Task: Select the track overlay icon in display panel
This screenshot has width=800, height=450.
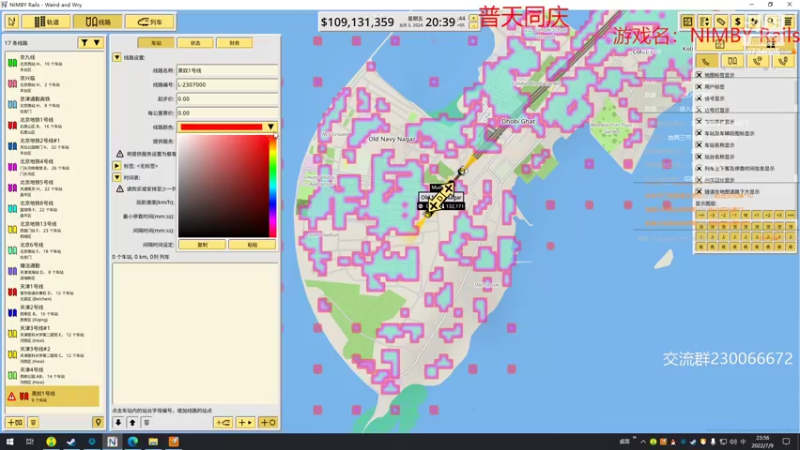Action: tap(706, 61)
